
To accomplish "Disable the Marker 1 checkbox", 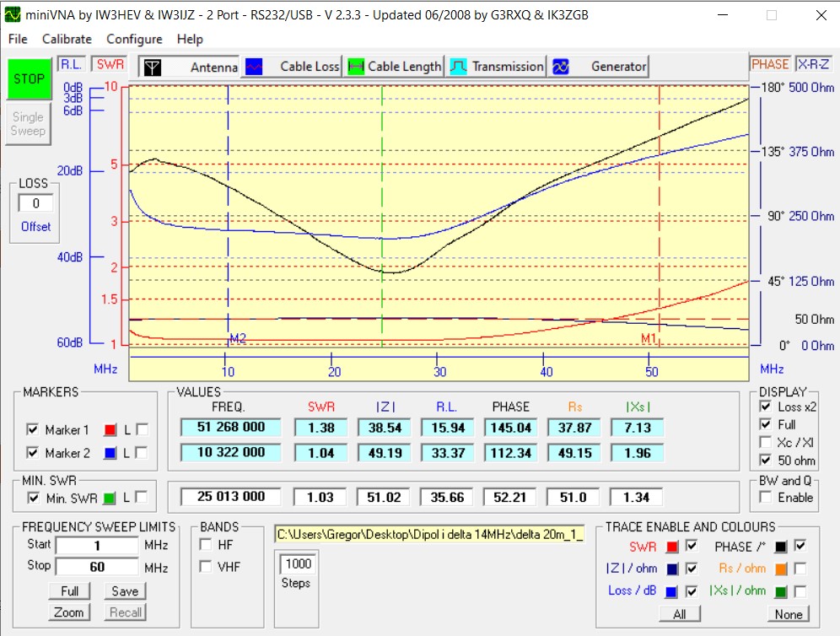I will tap(33, 430).
